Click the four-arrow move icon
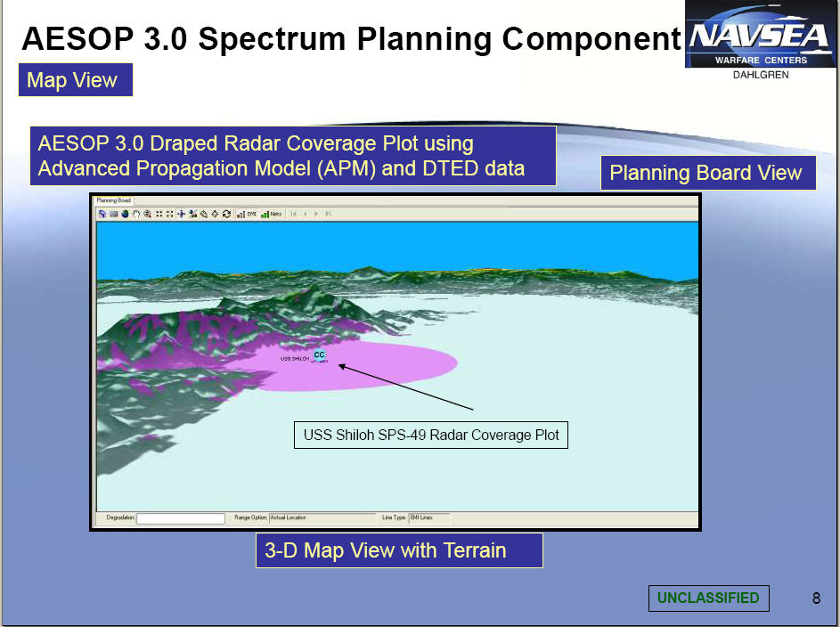This screenshot has width=840, height=627. point(181,214)
